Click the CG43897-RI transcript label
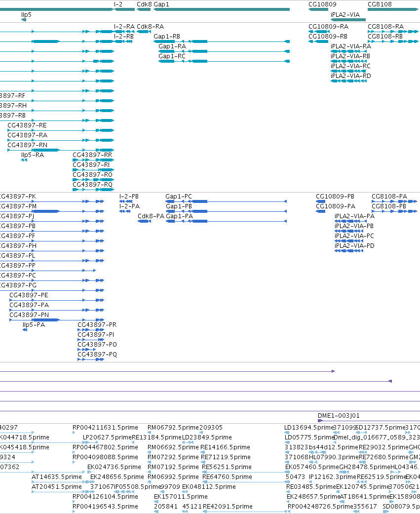 pyautogui.click(x=91, y=164)
